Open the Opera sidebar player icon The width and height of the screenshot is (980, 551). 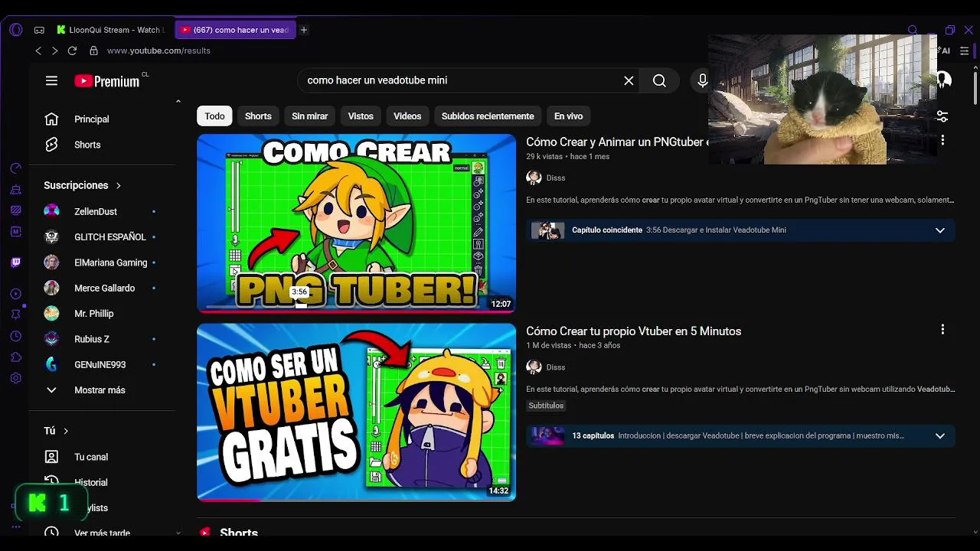coord(16,294)
